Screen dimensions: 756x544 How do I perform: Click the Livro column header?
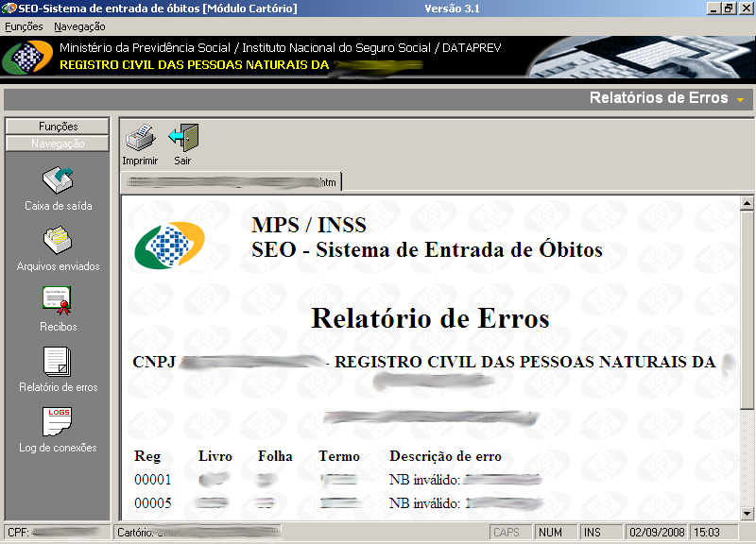[215, 456]
